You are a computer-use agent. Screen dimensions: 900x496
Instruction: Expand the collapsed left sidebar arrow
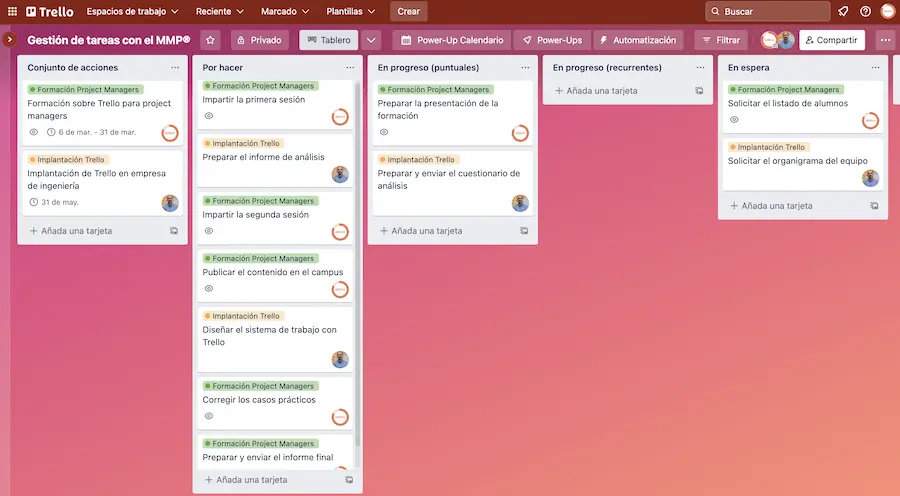(9, 40)
